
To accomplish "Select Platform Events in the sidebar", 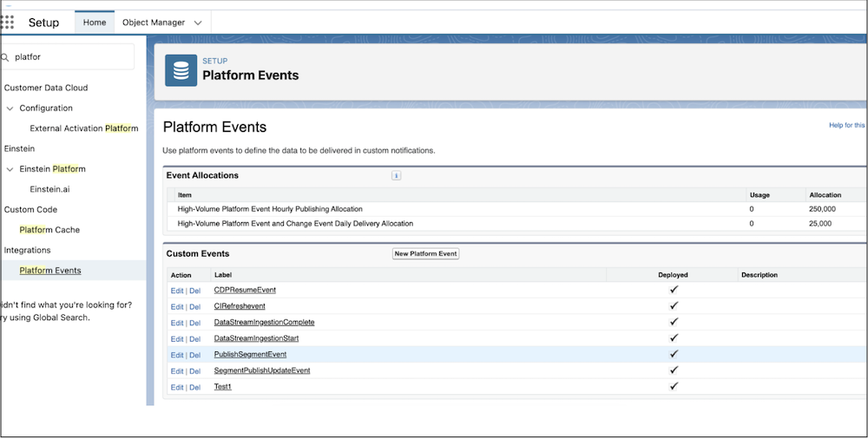I will coord(50,271).
